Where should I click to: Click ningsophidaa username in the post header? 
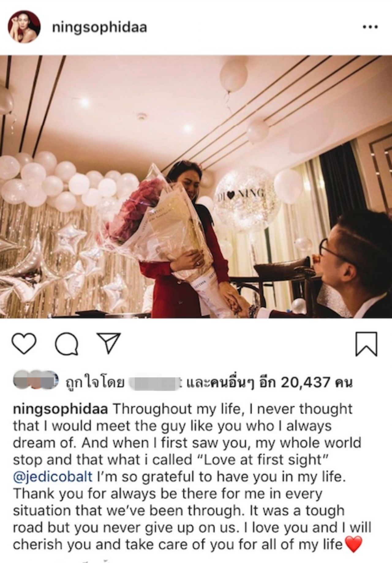[100, 28]
